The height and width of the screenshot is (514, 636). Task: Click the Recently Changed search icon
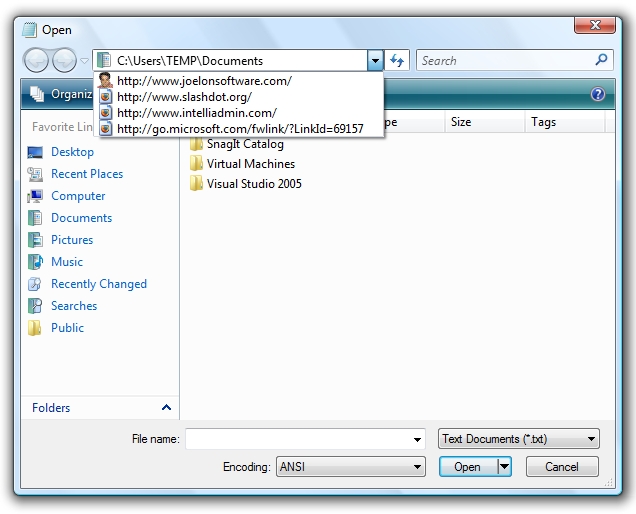[x=35, y=284]
